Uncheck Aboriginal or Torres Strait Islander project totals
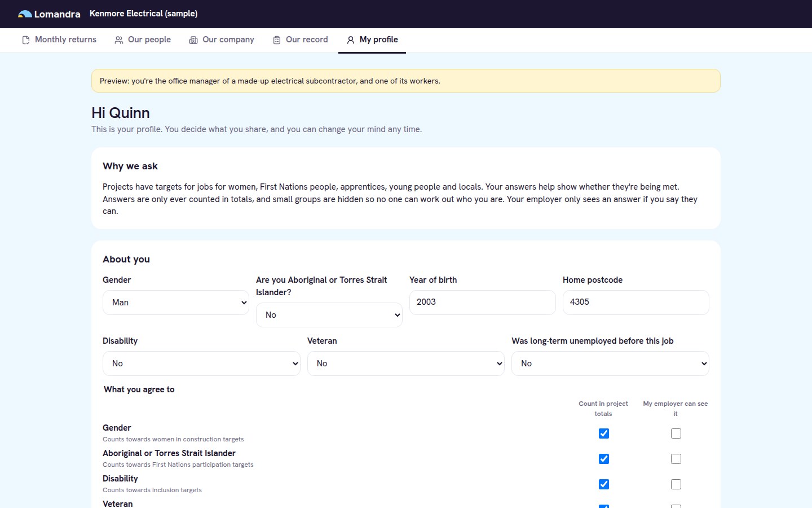The height and width of the screenshot is (508, 812). (x=604, y=459)
